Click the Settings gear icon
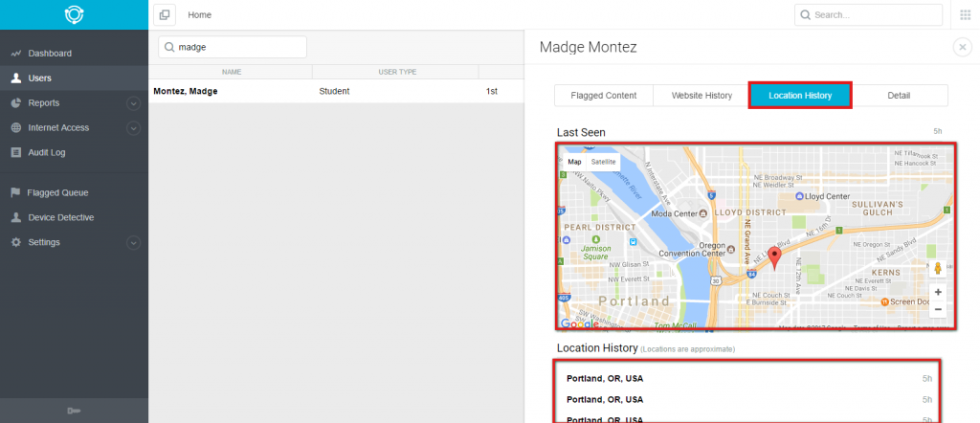This screenshot has height=423, width=980. pos(16,242)
